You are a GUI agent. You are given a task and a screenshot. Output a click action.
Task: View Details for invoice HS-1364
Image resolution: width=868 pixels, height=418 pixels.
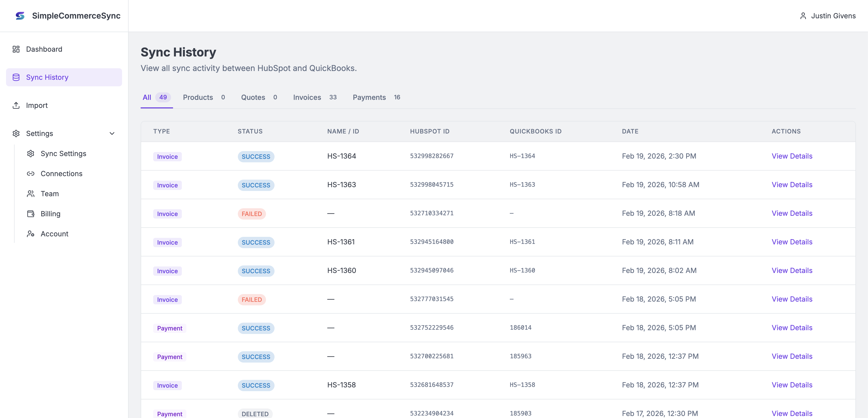[x=791, y=156]
